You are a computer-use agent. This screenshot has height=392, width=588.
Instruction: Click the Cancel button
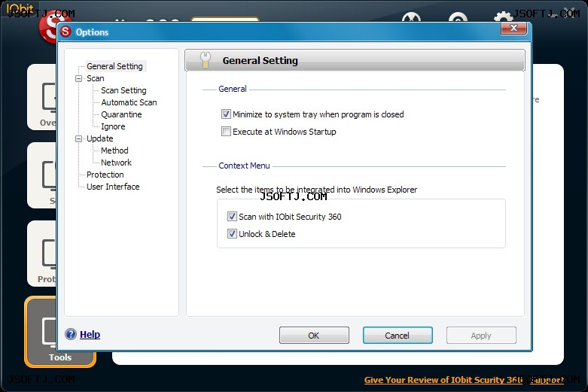398,335
